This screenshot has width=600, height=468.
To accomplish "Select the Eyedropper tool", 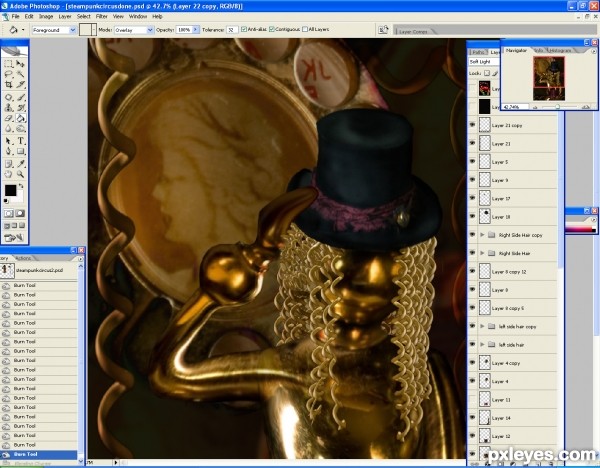I will click(20, 164).
